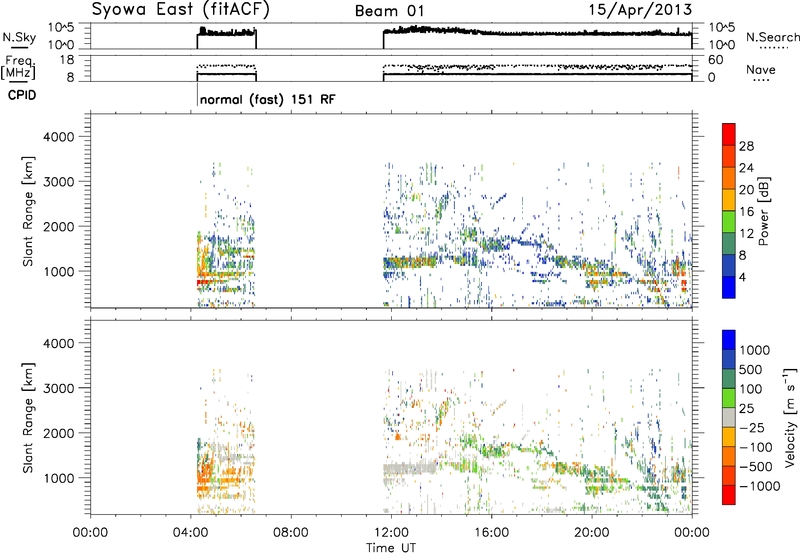The image size is (800, 554).
Task: Click the 'N.Search' legend label
Action: pyautogui.click(x=772, y=37)
